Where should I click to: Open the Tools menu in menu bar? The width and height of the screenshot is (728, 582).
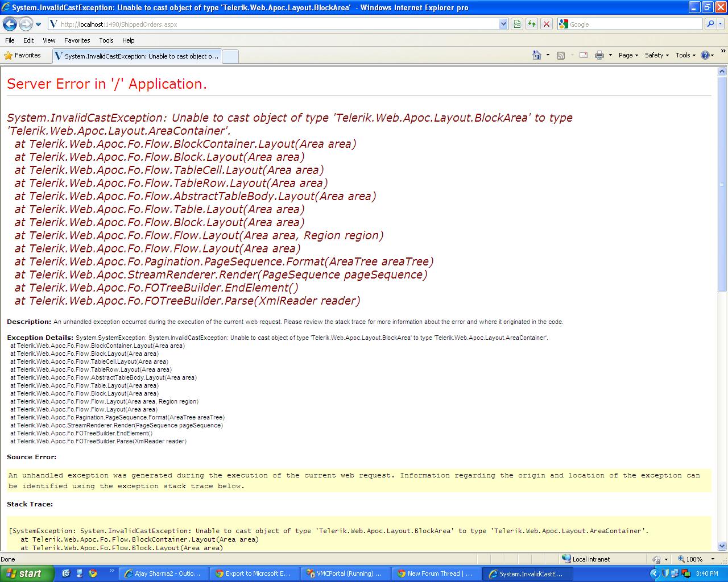pyautogui.click(x=106, y=40)
